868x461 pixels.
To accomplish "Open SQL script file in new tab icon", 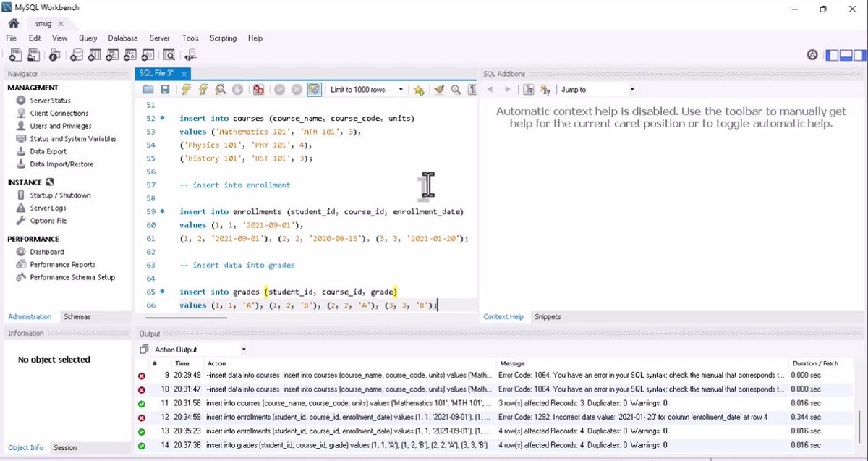I will tap(33, 54).
